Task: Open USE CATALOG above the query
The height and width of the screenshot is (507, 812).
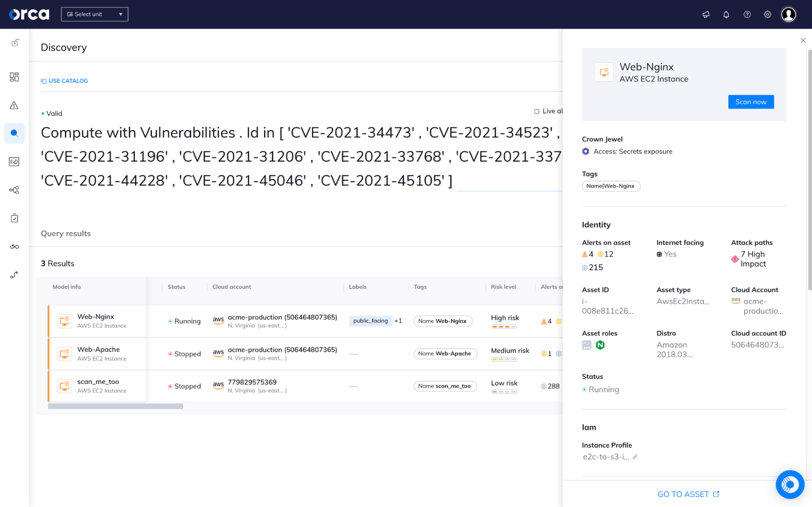Action: click(64, 80)
